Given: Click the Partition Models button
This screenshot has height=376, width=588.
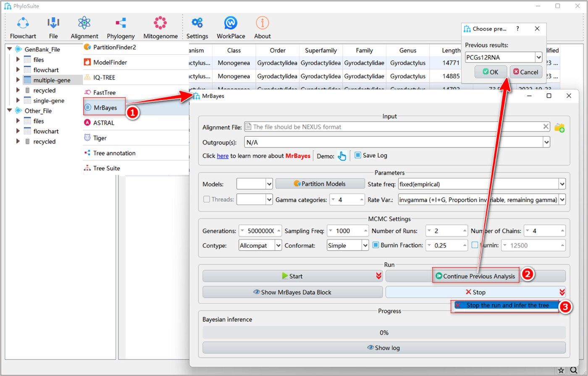Looking at the screenshot, I should click(x=320, y=184).
